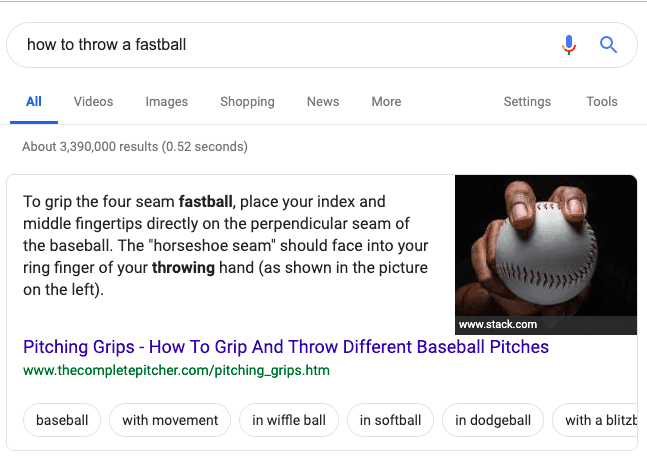Viewport: 647px width, 456px height.
Task: Open the Pitching Grips result link
Action: (286, 348)
